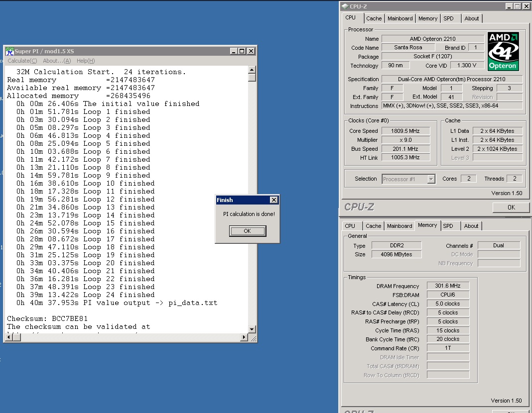The height and width of the screenshot is (413, 532).
Task: Close the Super PI window
Action: (251, 51)
